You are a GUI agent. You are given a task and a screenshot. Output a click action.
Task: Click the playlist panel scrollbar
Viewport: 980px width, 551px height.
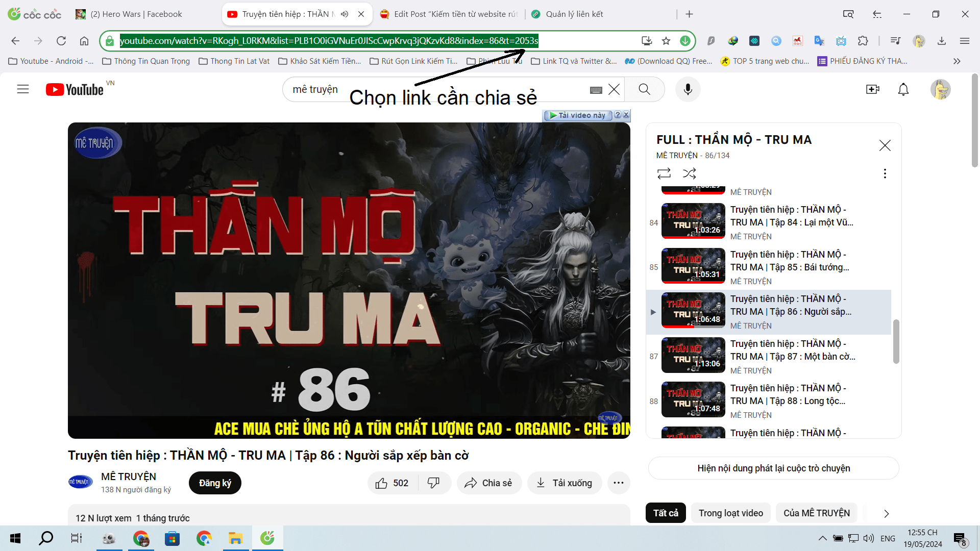pos(896,342)
